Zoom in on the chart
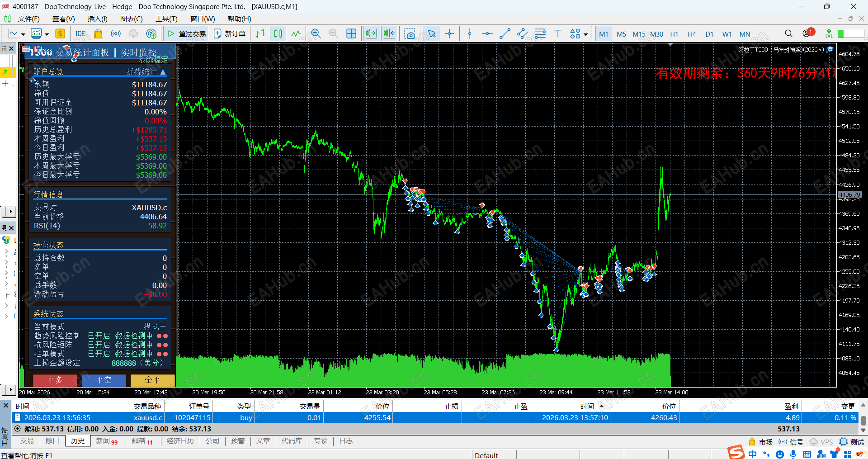 316,33
